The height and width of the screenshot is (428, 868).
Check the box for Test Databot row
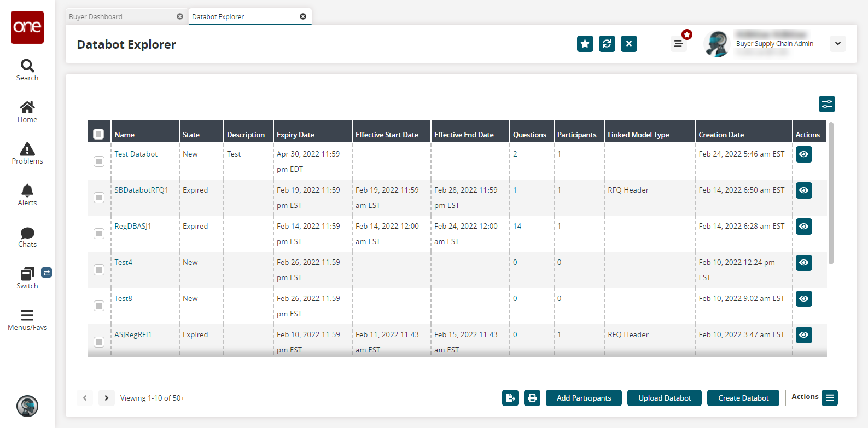[99, 161]
